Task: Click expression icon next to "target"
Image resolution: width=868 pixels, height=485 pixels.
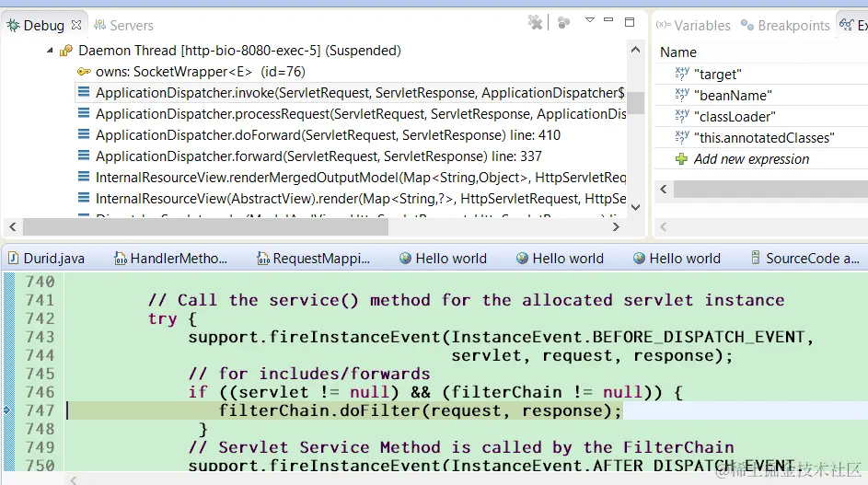Action: click(x=682, y=73)
